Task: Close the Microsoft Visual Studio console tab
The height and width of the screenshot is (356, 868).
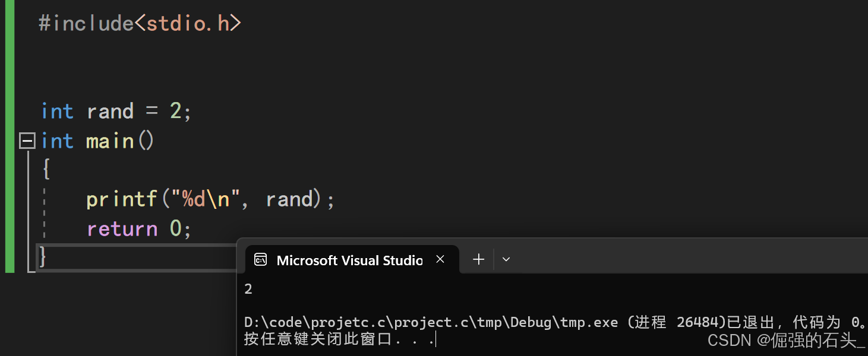Action: coord(440,259)
